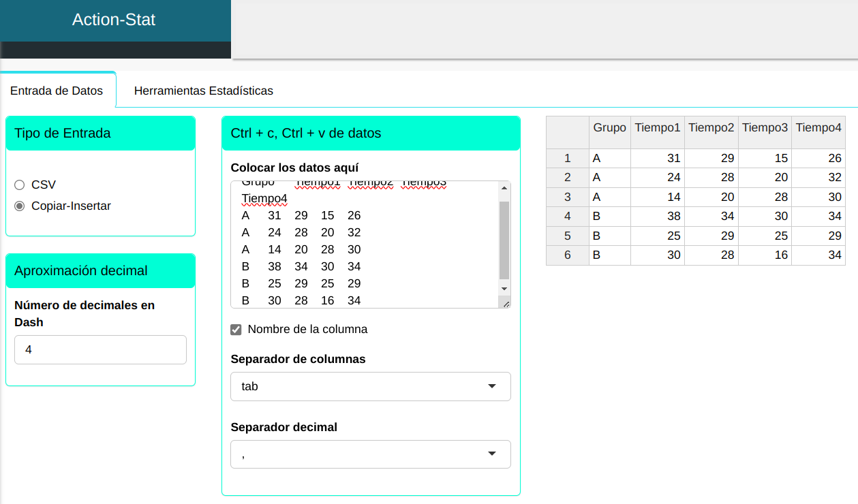Select the Tiempo1 column header
This screenshot has height=504, width=858.
[657, 128]
